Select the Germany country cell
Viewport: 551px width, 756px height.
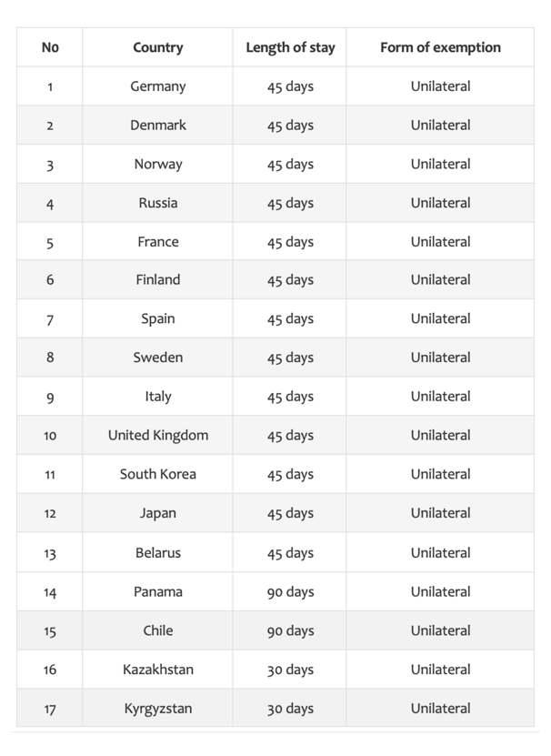pyautogui.click(x=157, y=86)
